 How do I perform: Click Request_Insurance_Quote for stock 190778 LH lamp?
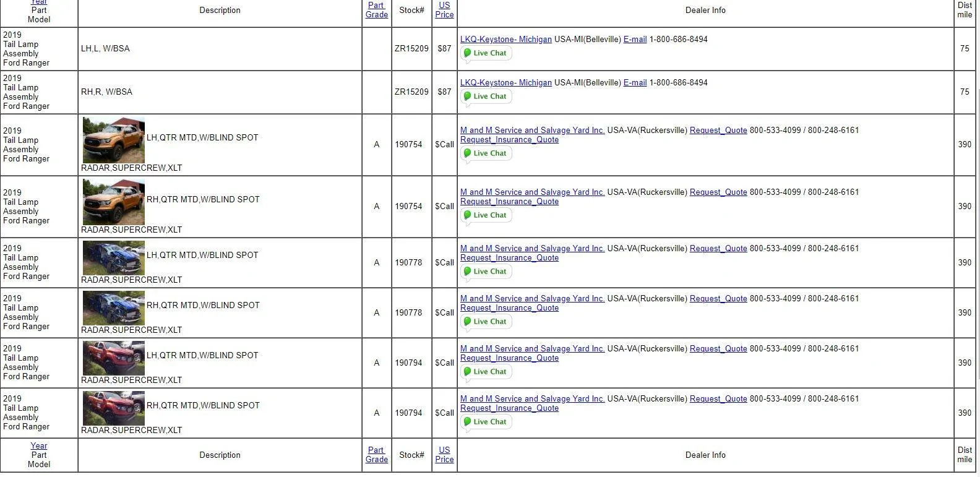coord(509,258)
